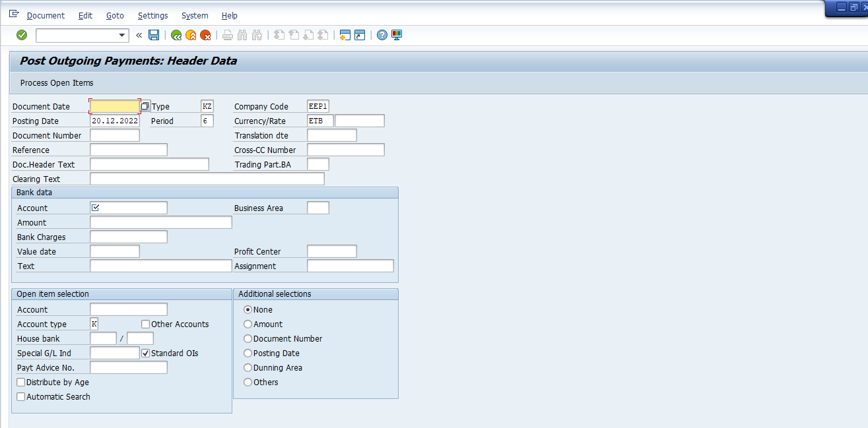Screen dimensions: 868x428
Task: Click the Previous Page icon
Action: pyautogui.click(x=293, y=35)
